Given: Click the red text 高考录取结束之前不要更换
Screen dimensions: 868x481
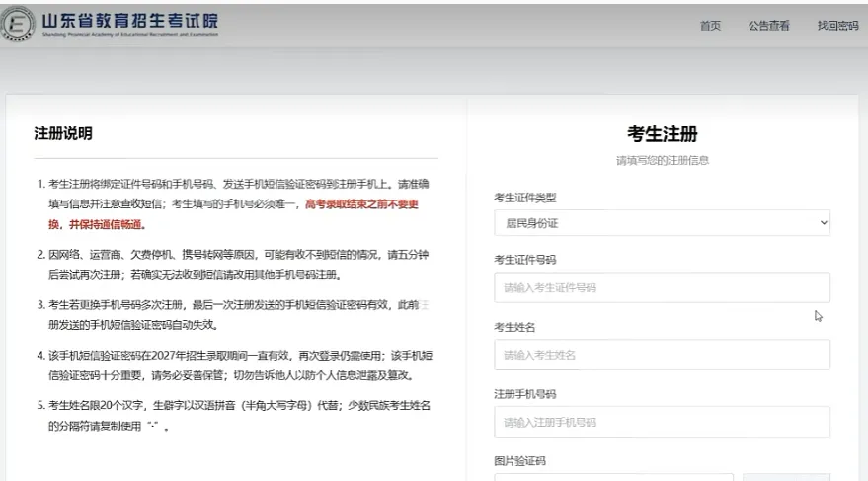Looking at the screenshot, I should pyautogui.click(x=361, y=204).
